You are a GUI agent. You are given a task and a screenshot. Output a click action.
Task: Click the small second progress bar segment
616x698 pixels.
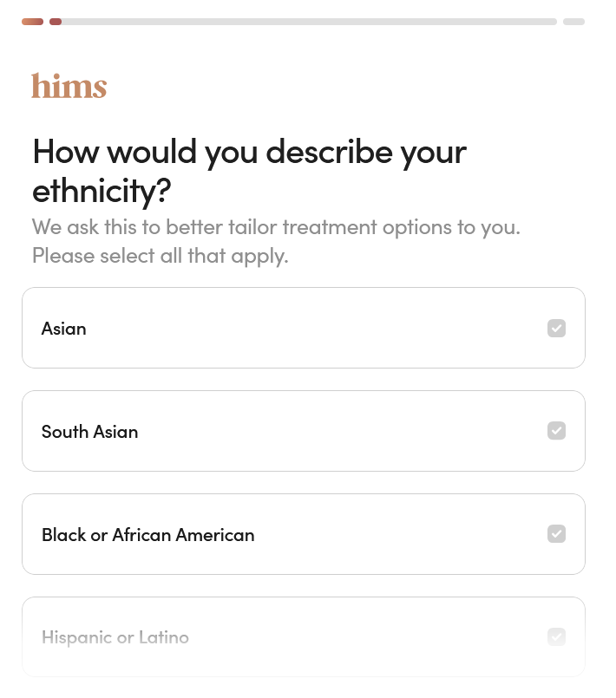point(56,22)
